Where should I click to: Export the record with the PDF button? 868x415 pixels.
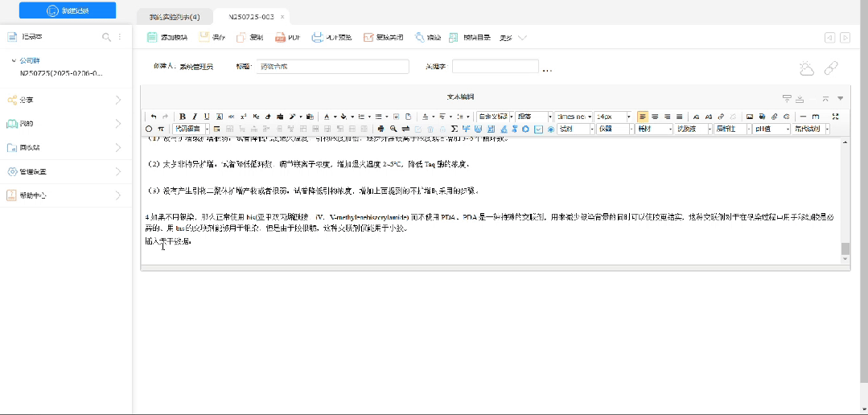tap(287, 38)
